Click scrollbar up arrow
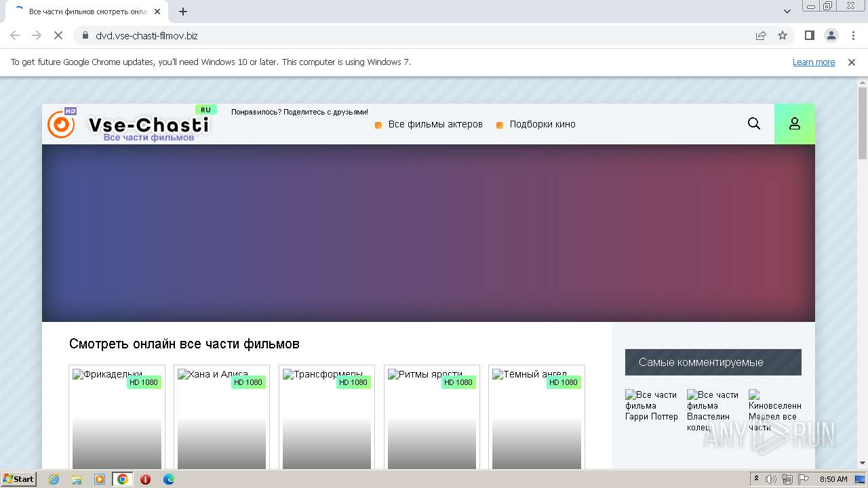The height and width of the screenshot is (488, 868). 863,82
